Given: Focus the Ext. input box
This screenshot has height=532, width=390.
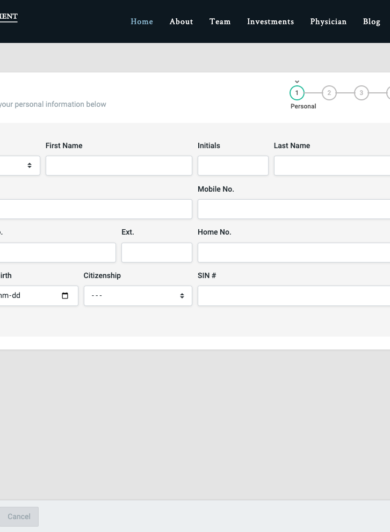Looking at the screenshot, I should pos(157,252).
